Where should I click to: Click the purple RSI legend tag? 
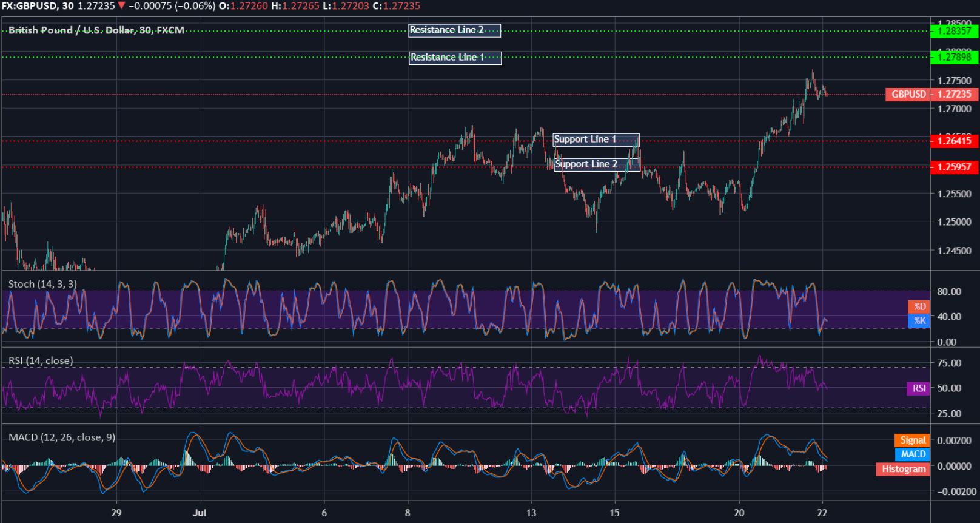[x=918, y=388]
